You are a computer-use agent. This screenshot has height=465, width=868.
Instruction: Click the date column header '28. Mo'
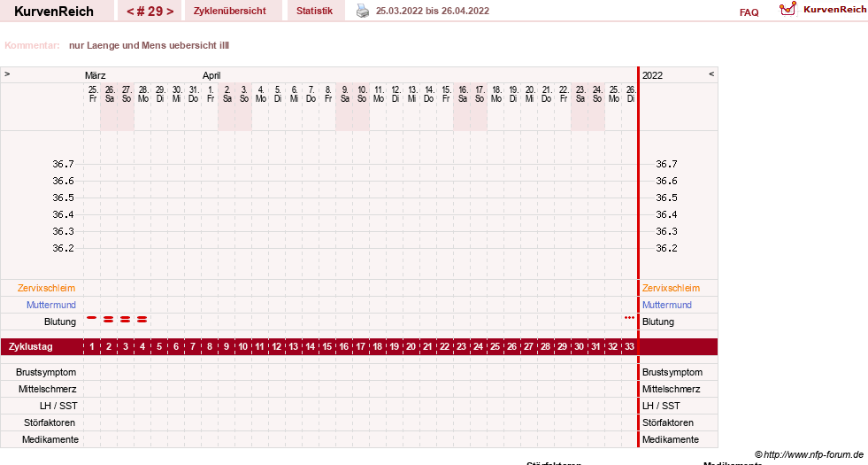[143, 94]
